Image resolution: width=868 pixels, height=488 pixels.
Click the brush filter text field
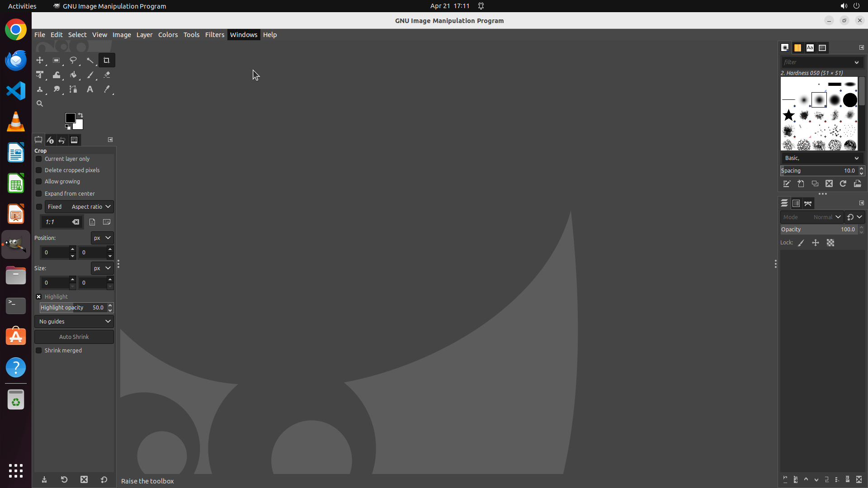pyautogui.click(x=816, y=62)
